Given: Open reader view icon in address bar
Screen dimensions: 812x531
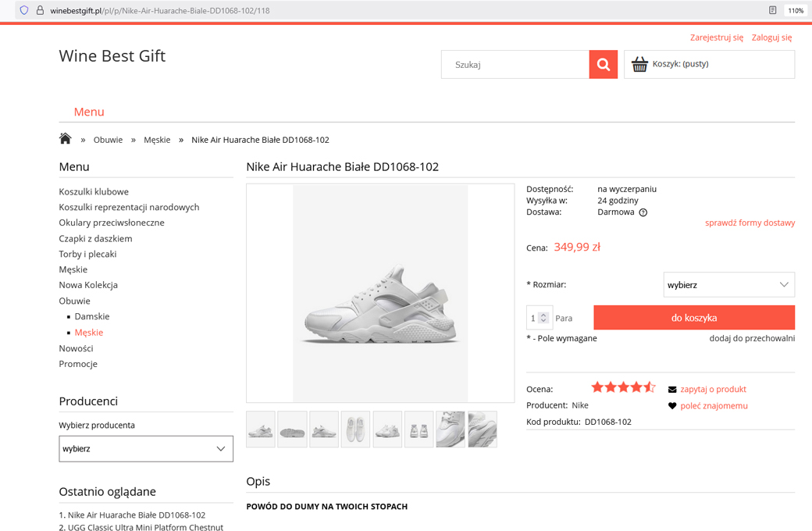Looking at the screenshot, I should pyautogui.click(x=773, y=10).
